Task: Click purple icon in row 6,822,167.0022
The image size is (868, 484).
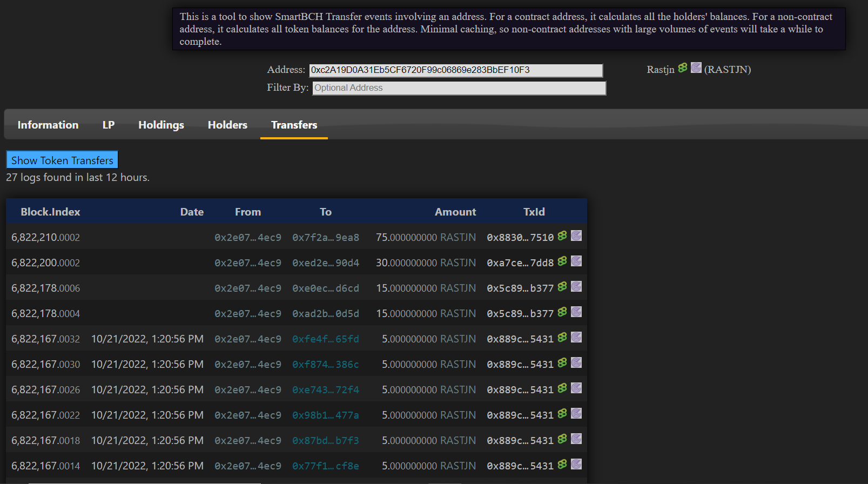Action: (x=576, y=413)
